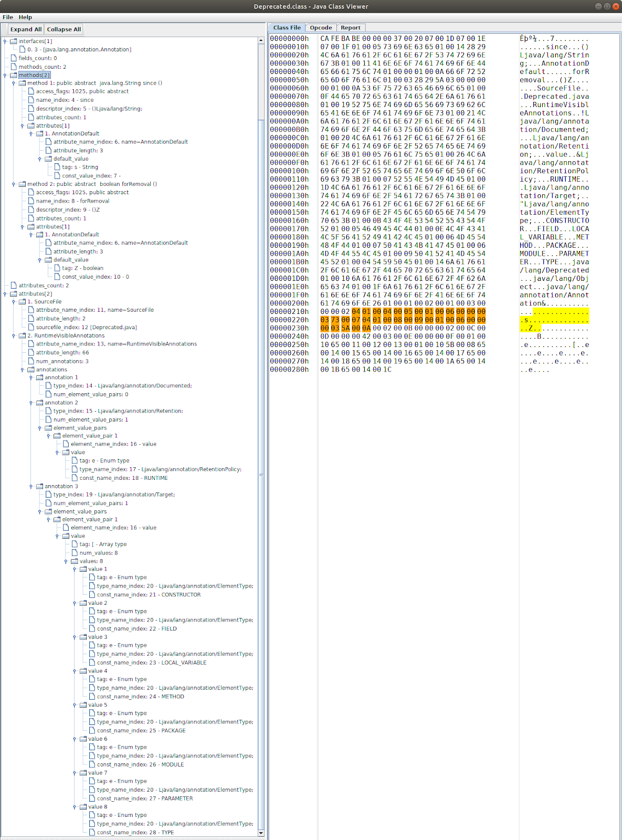Click file icon of descriptor_index: 9 - ()Z
The height and width of the screenshot is (840, 622).
(31, 209)
